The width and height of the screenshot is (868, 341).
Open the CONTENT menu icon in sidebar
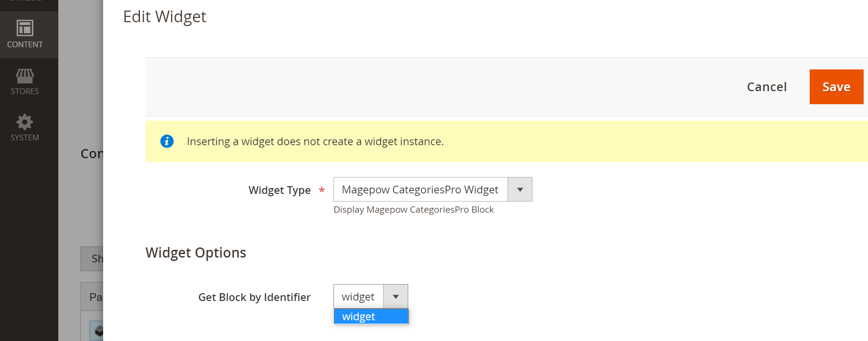25,28
